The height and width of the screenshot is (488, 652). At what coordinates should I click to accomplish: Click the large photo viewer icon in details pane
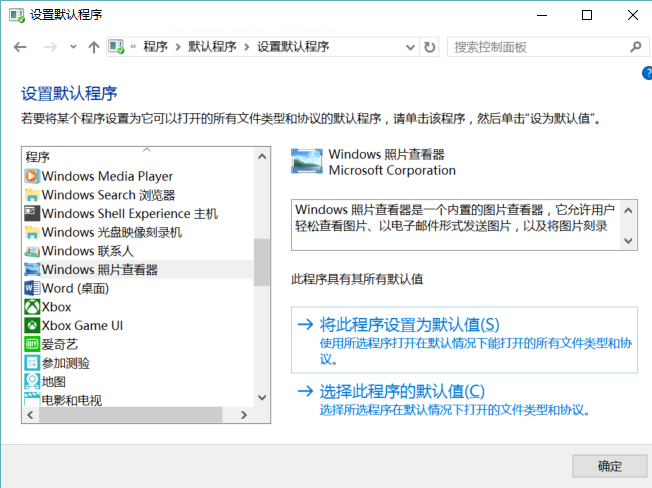(307, 161)
